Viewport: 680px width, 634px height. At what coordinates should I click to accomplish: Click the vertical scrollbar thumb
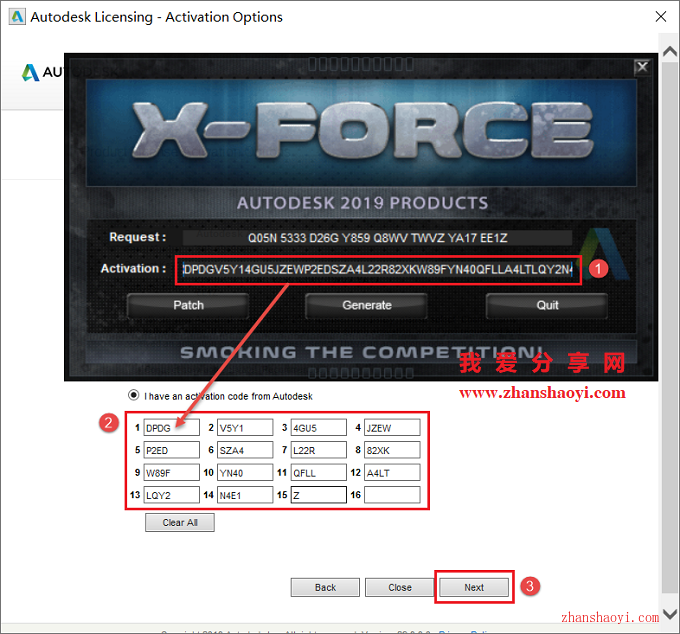(670, 328)
